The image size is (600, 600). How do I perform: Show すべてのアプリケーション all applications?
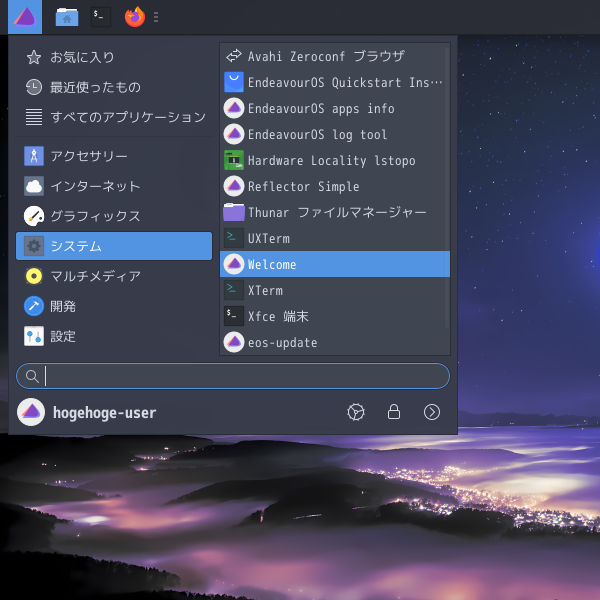tap(114, 117)
